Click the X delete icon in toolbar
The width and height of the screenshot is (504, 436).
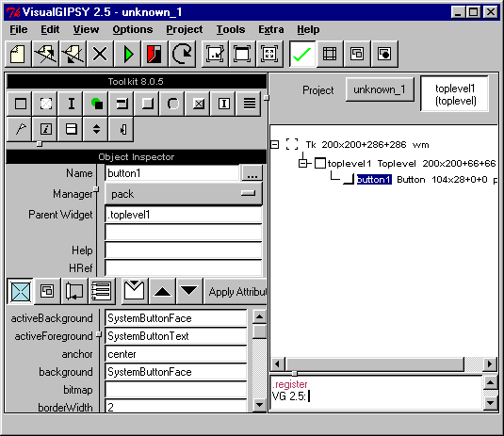100,54
